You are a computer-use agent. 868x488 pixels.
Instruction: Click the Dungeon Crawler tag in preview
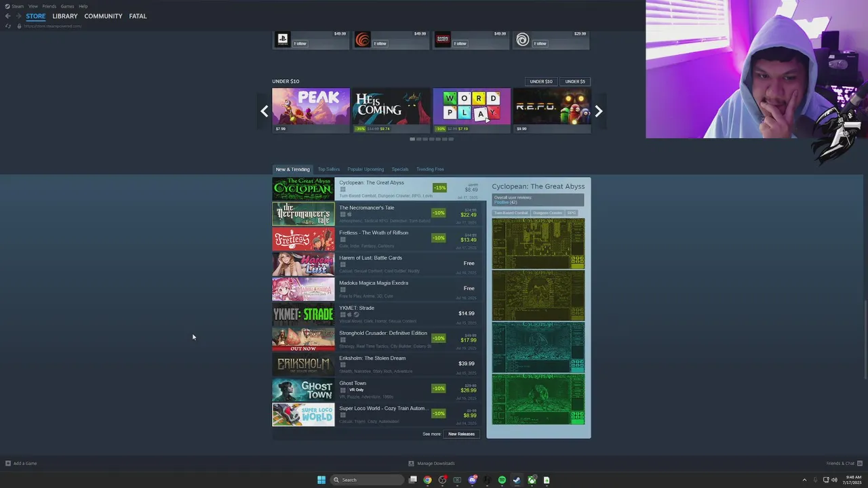pos(547,213)
